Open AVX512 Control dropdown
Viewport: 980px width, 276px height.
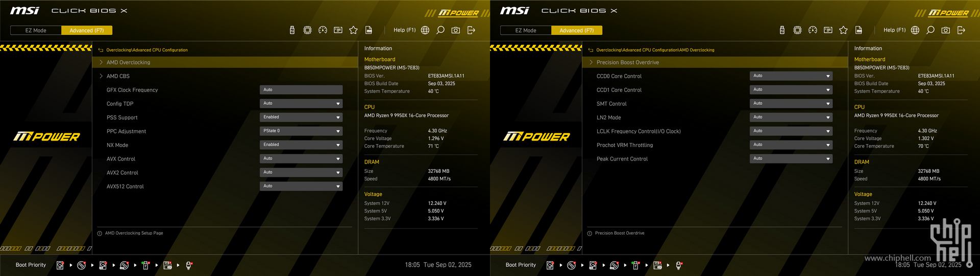[x=301, y=186]
